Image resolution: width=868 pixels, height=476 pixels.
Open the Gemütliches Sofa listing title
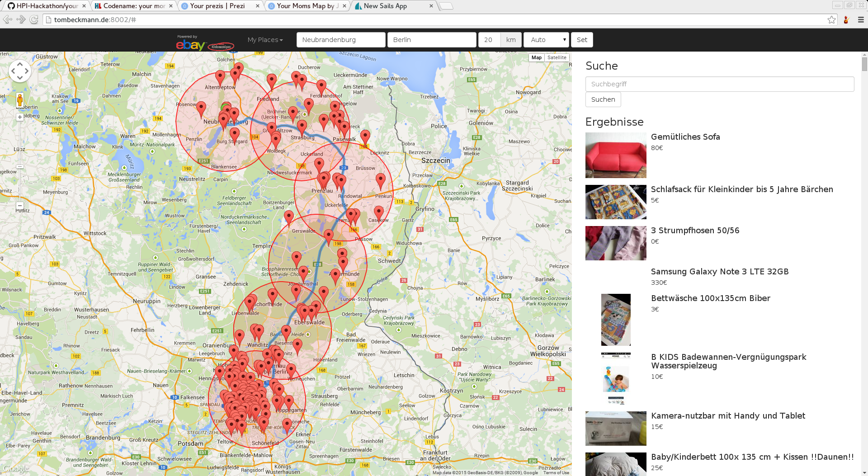pyautogui.click(x=685, y=137)
